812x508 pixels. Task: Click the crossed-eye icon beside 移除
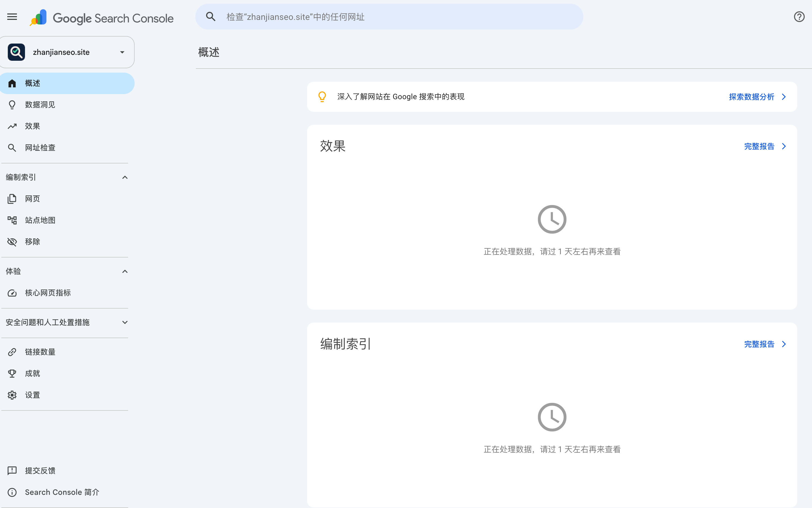tap(12, 242)
